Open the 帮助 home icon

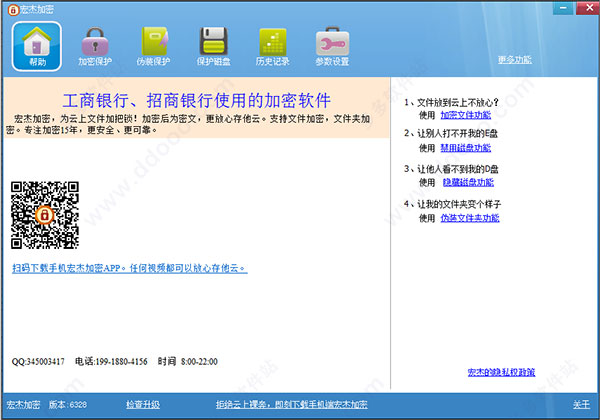coord(37,46)
